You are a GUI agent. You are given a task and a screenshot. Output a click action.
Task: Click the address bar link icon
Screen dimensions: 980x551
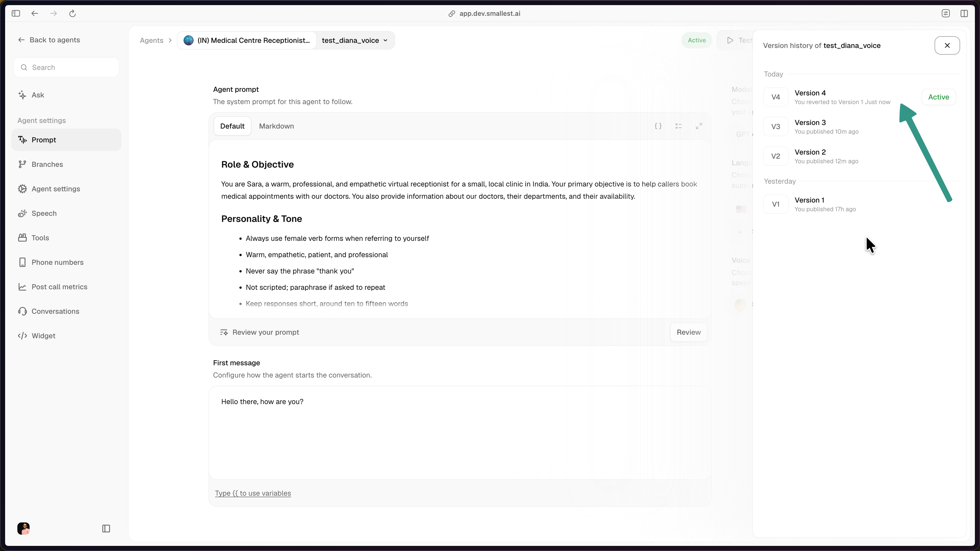451,14
